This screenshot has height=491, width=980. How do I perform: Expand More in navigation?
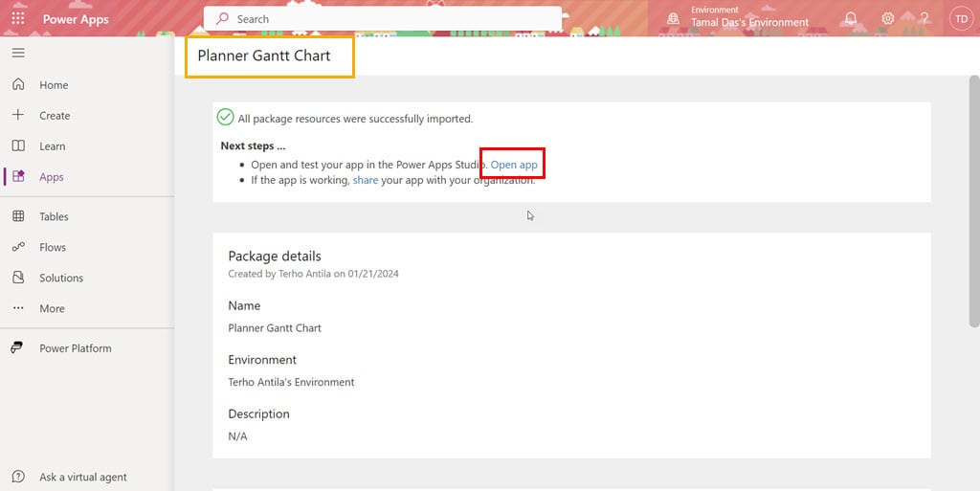[x=52, y=308]
